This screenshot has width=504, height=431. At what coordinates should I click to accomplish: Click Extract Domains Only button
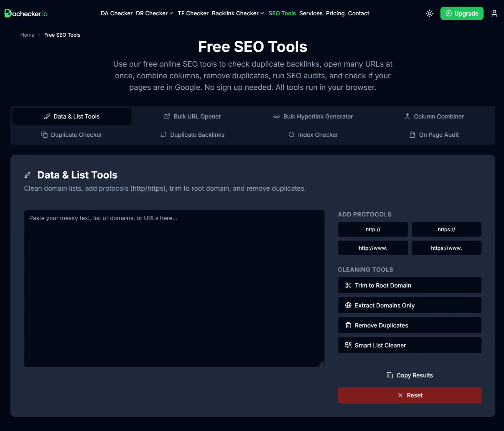[x=410, y=305]
